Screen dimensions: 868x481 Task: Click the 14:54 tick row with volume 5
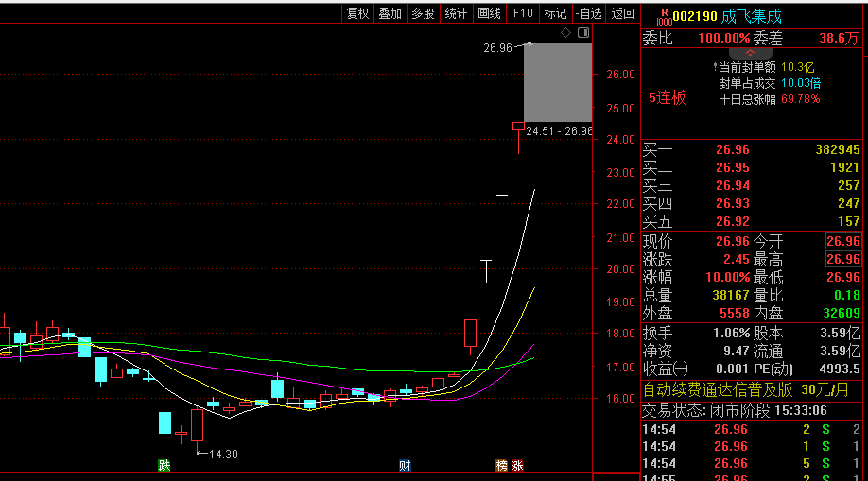point(751,463)
